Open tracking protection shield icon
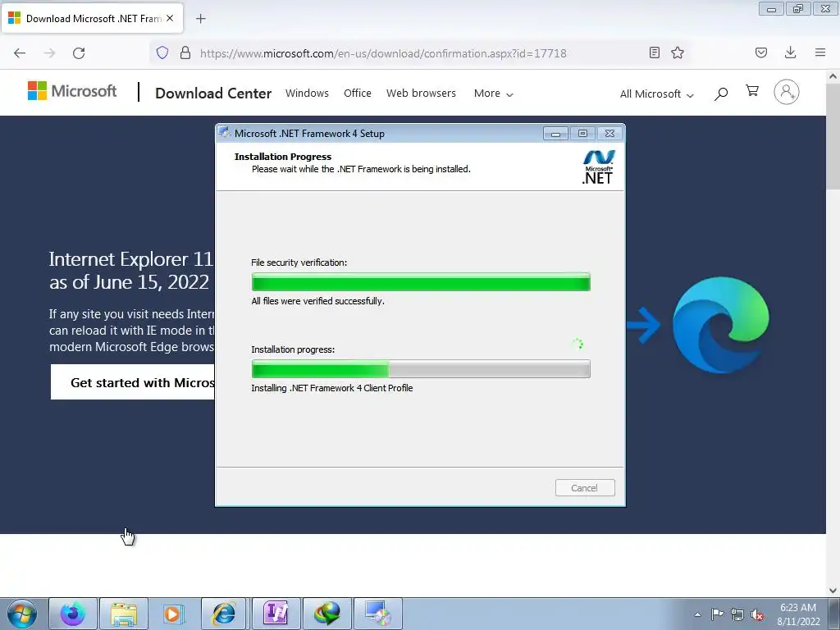 (162, 52)
